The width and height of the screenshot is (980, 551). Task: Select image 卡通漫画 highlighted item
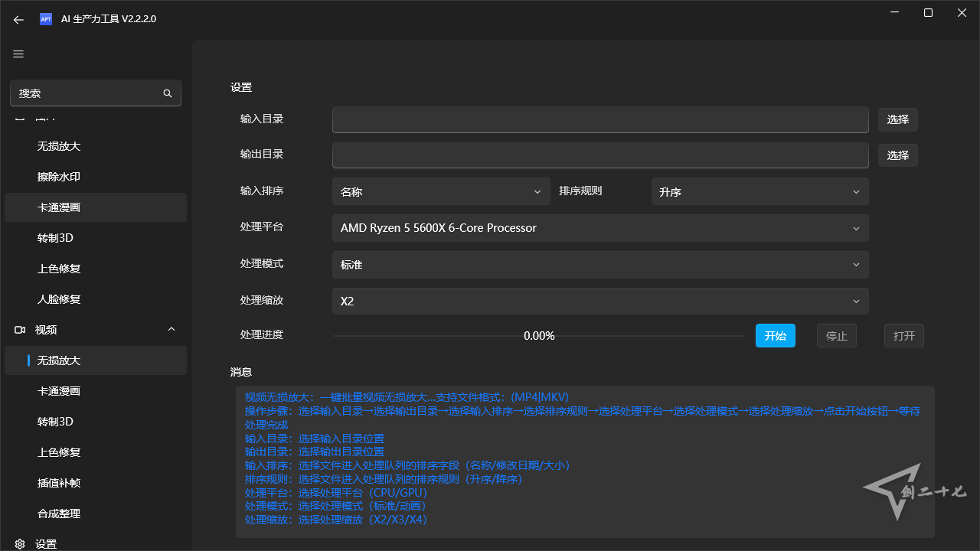pyautogui.click(x=96, y=207)
